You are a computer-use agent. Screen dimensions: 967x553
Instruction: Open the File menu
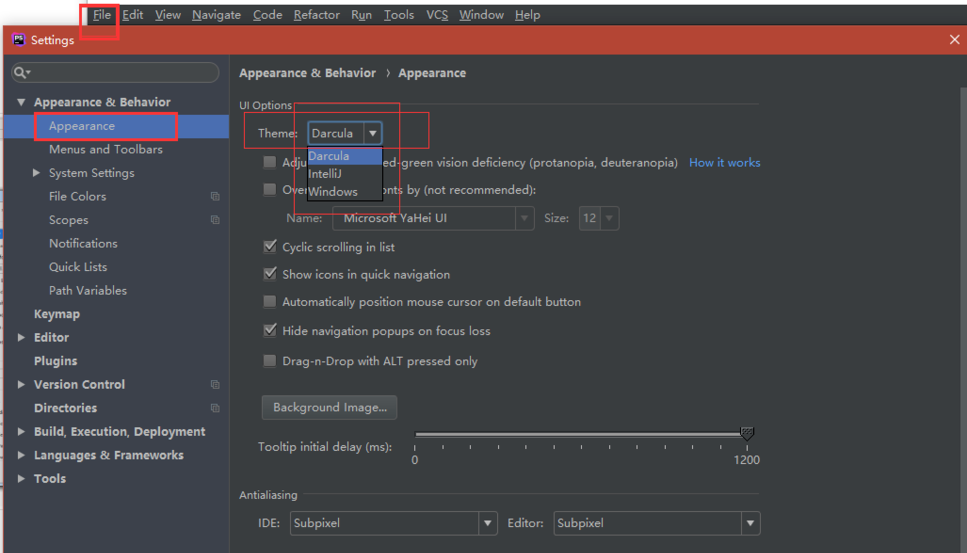(102, 15)
